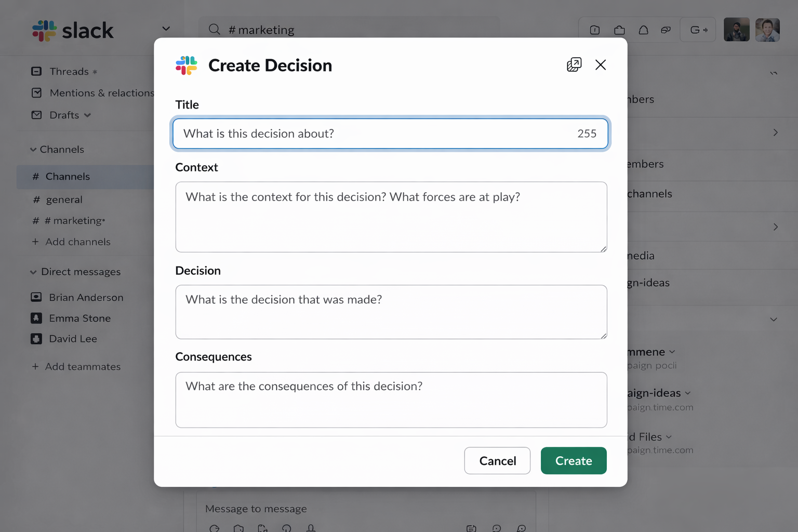Image resolution: width=798 pixels, height=532 pixels.
Task: Click the briefcase icon in the top bar
Action: [x=619, y=30]
